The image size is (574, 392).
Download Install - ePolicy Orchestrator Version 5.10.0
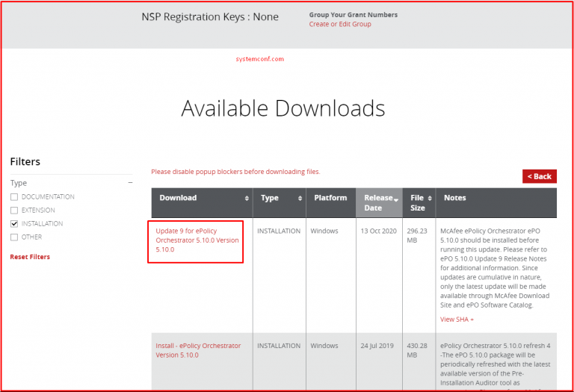198,350
